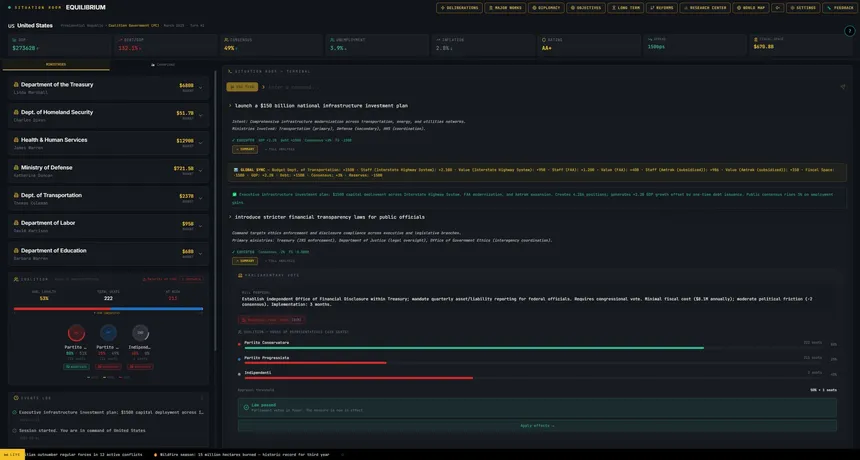
Task: Click the Apply effects button
Action: point(537,425)
